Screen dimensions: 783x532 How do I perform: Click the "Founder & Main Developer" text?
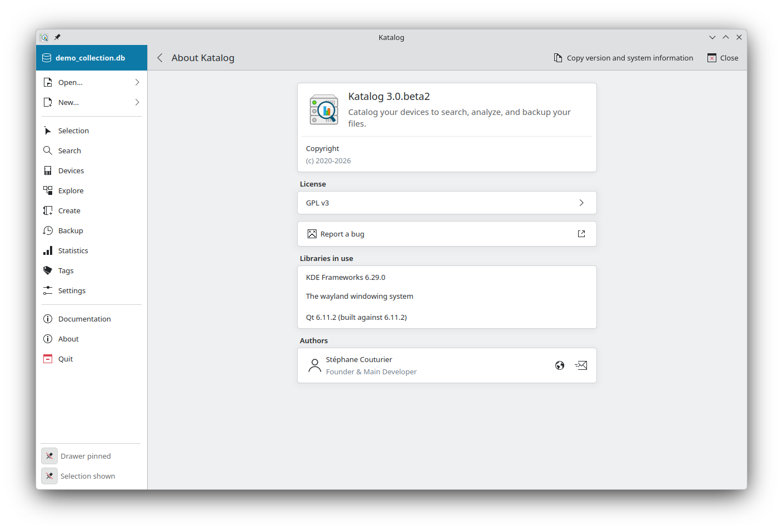[371, 372]
